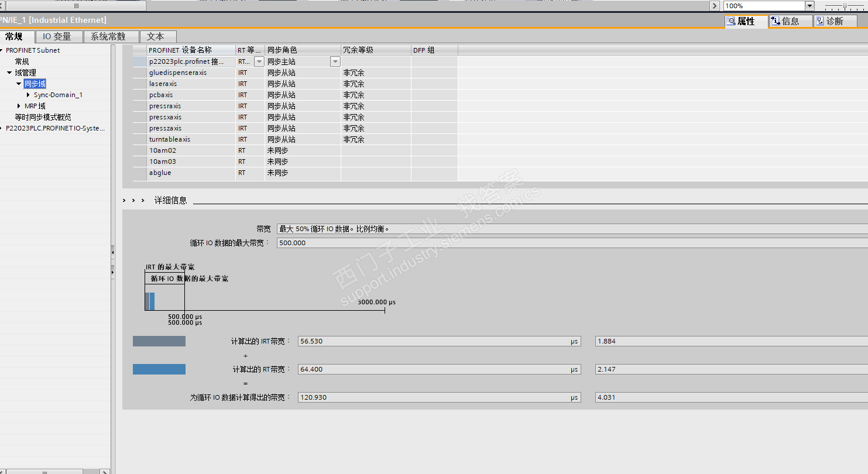Click the 循环 IO 数据的最大带宽 field

[572, 243]
